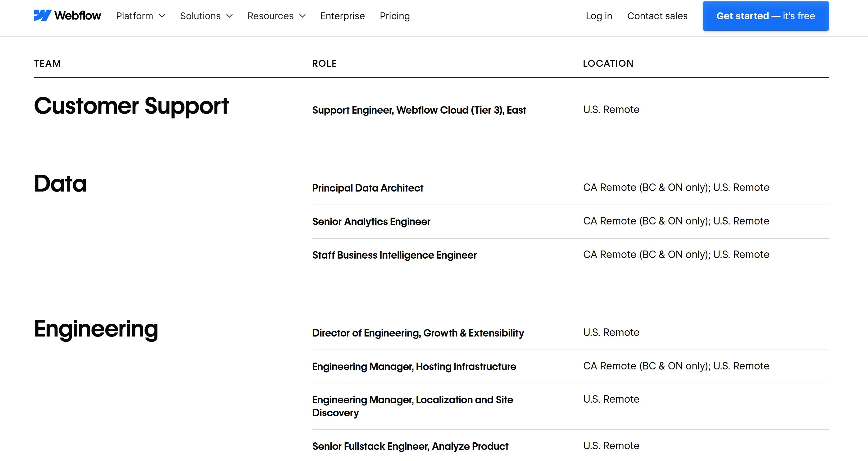Screen dimensions: 868x461
Task: Select the Data team heading
Action: (x=60, y=183)
